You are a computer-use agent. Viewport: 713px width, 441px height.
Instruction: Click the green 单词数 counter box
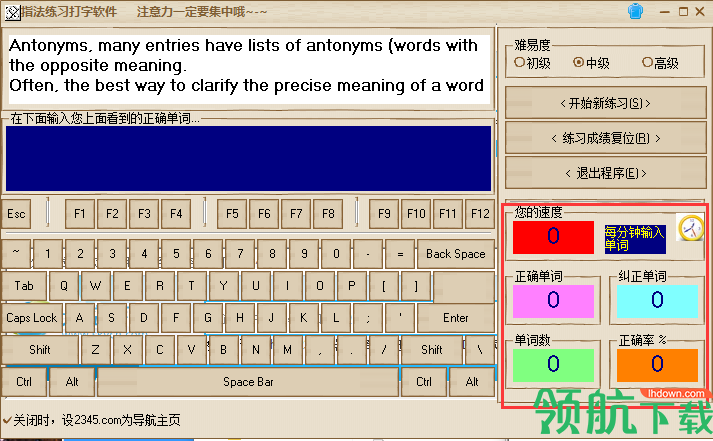point(553,365)
